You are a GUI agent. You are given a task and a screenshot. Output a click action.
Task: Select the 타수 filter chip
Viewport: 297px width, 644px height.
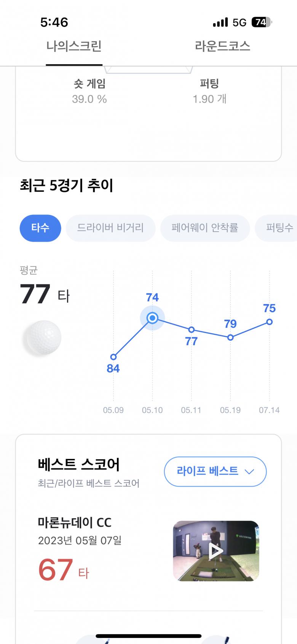[x=40, y=228]
